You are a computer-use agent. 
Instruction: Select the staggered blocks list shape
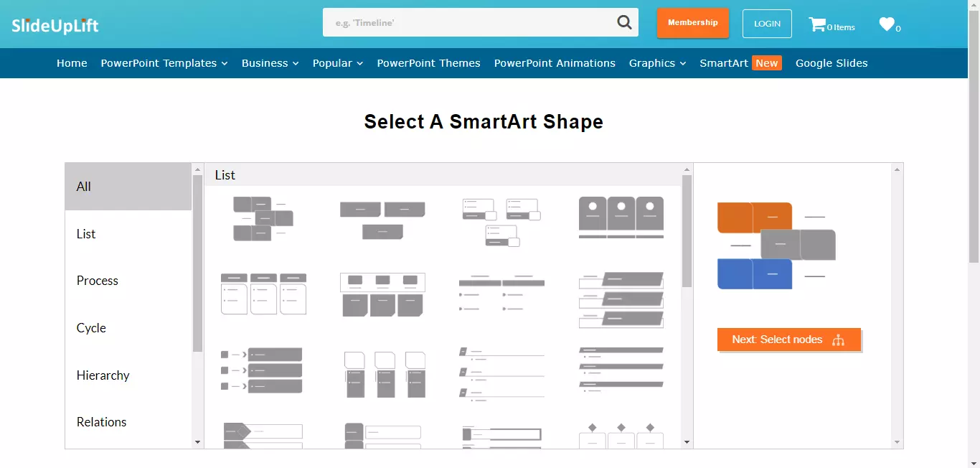click(x=263, y=218)
